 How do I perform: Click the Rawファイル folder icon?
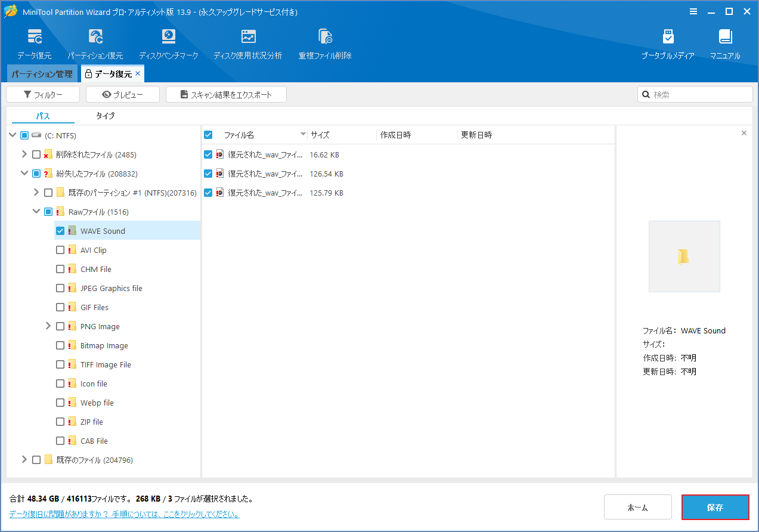tap(60, 212)
